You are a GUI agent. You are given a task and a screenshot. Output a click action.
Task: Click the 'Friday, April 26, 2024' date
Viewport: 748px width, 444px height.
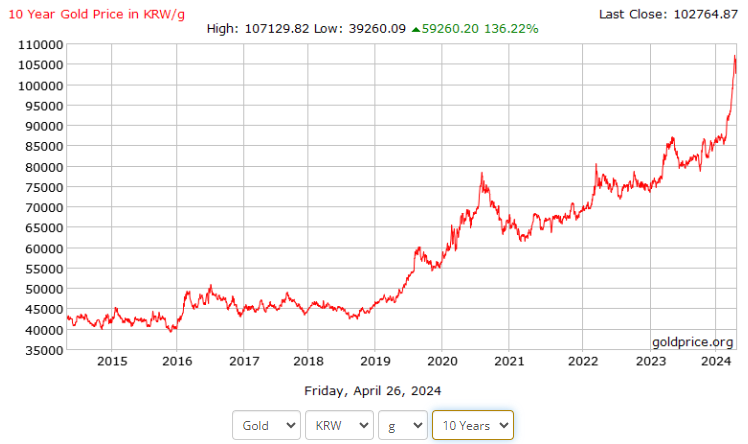[373, 391]
